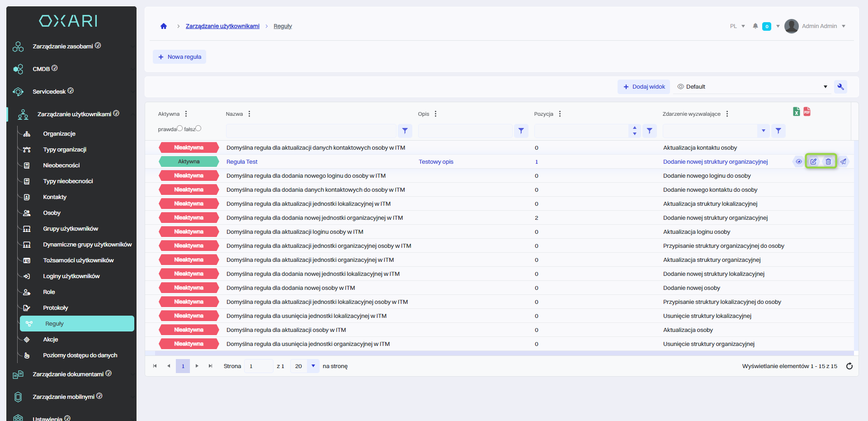Select the 'prawda' radio filter
Screen dimensions: 868x421
[179, 128]
